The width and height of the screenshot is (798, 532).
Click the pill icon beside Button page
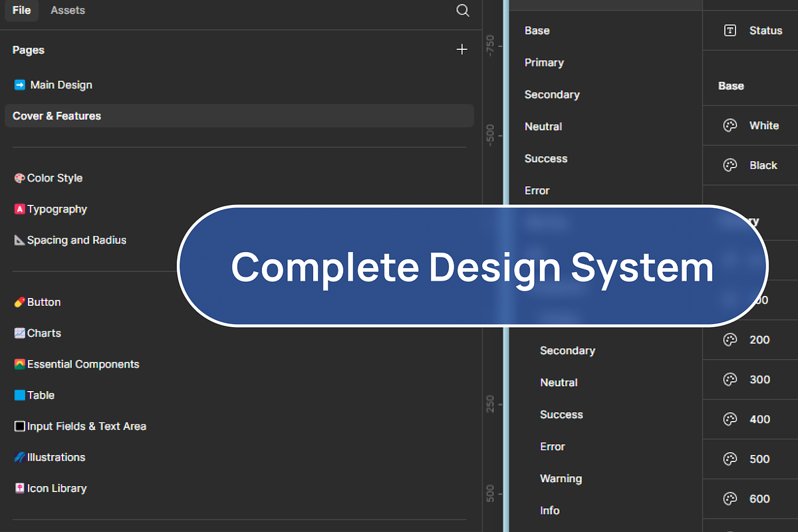point(20,303)
